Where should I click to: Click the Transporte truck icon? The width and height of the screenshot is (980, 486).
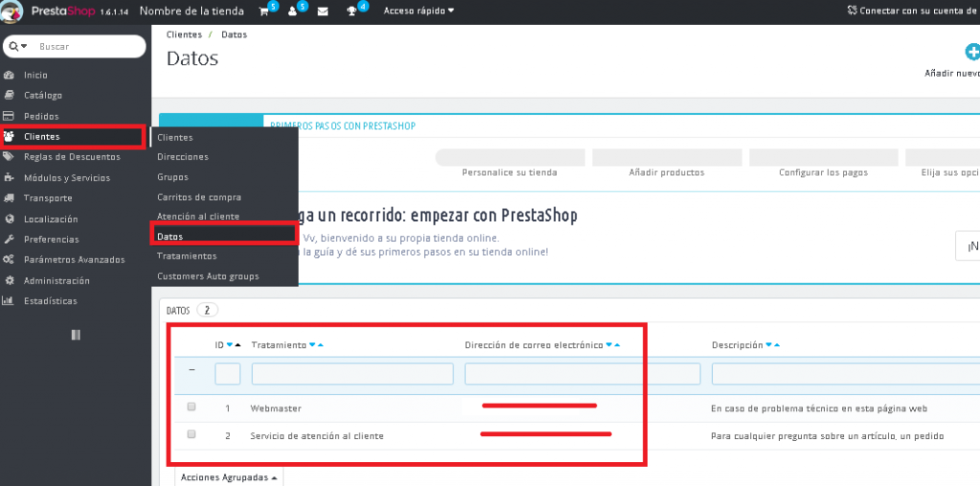tap(9, 198)
